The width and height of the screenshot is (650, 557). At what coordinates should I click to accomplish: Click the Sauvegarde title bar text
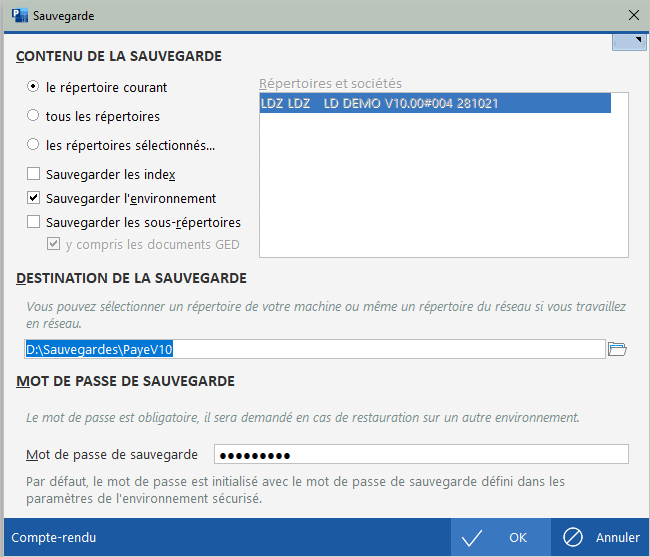pos(66,15)
